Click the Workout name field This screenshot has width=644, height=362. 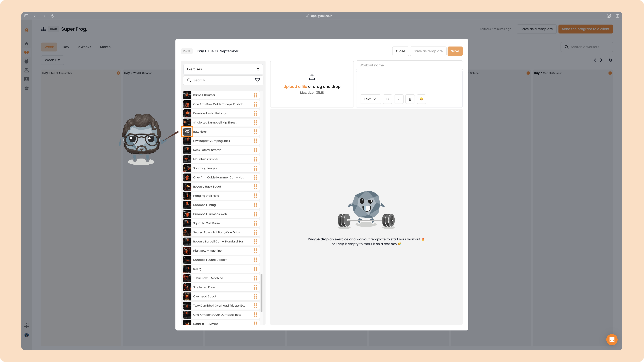pyautogui.click(x=409, y=65)
